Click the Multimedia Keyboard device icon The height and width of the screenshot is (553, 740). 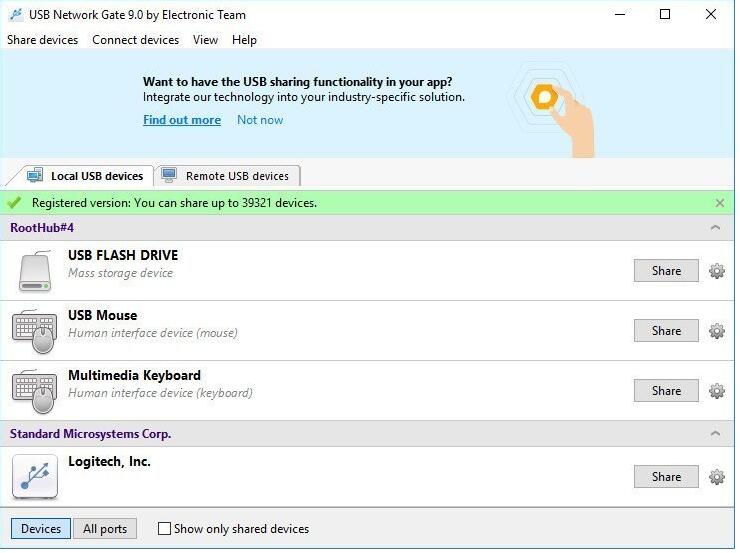point(34,394)
